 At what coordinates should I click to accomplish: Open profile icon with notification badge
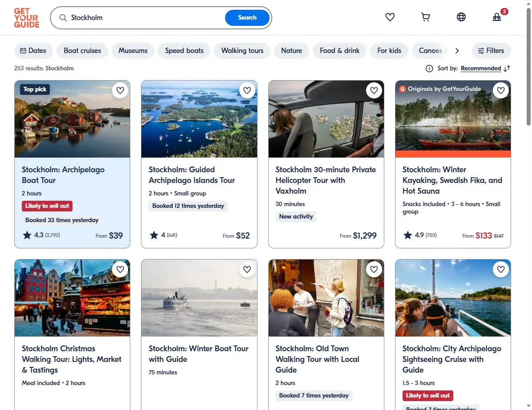click(x=497, y=17)
